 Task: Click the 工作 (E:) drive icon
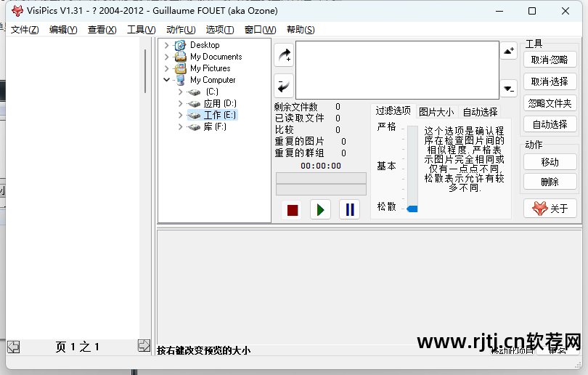point(195,116)
